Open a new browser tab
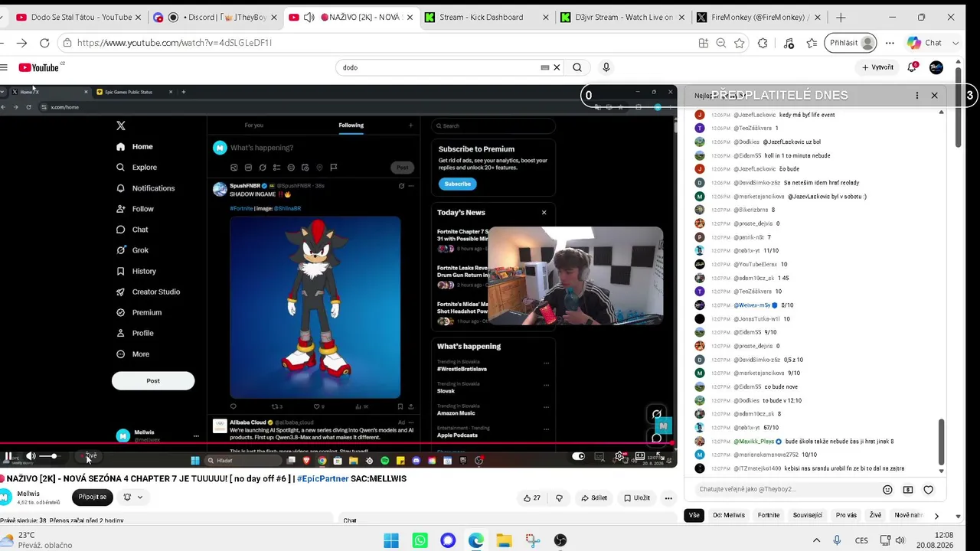This screenshot has height=551, width=980. [841, 17]
